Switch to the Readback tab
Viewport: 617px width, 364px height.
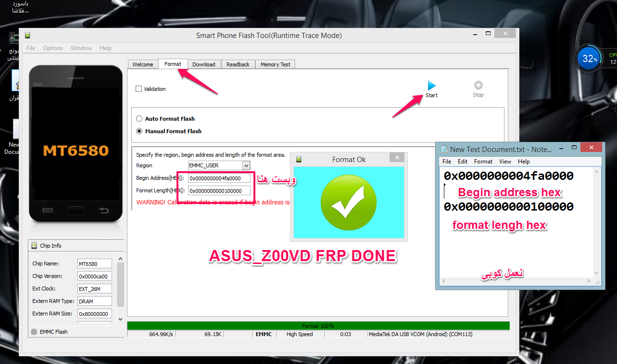coord(238,64)
